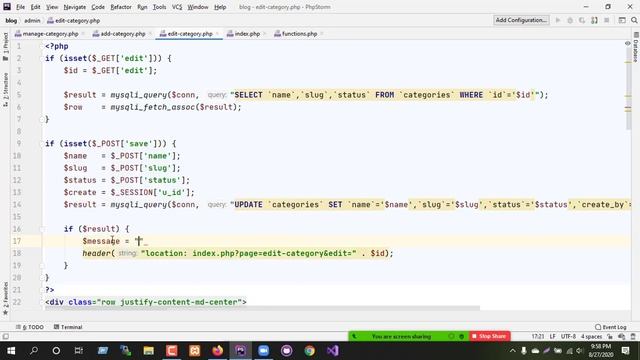Open Firefox from taskbar
640x360 pixels.
tap(218, 351)
